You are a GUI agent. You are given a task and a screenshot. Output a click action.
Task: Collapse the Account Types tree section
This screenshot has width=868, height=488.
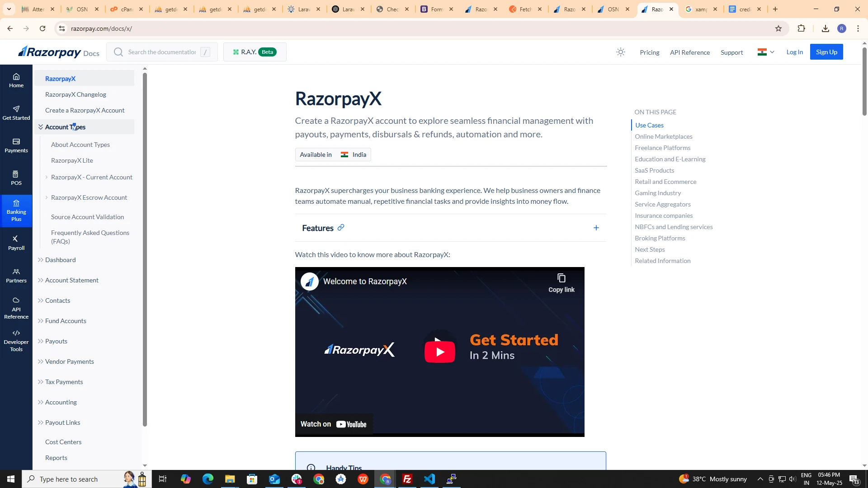[x=41, y=127]
